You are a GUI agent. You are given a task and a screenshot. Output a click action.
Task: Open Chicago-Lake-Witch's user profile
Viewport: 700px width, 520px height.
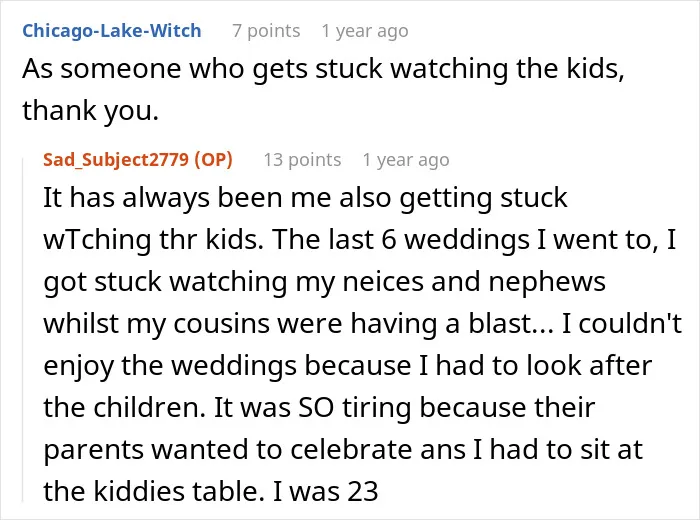(112, 31)
